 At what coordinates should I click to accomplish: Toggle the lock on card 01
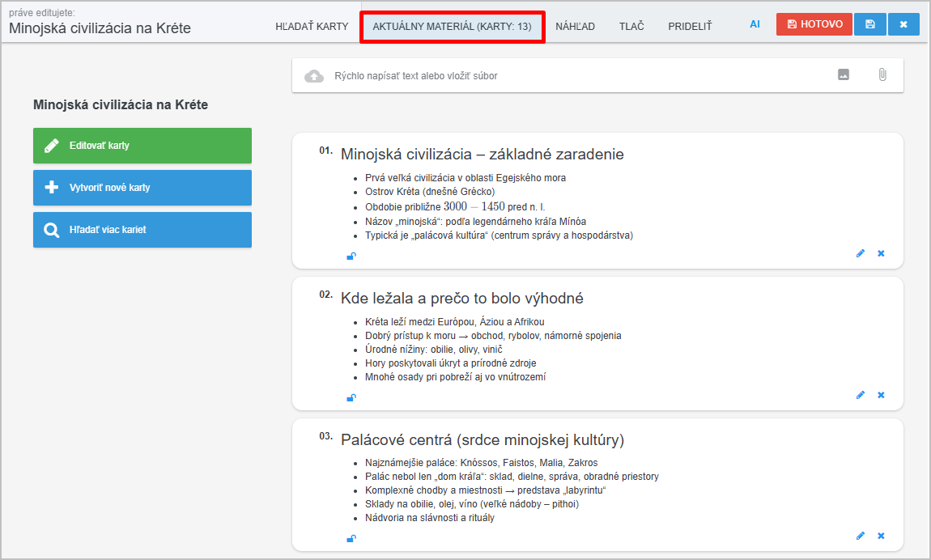(x=351, y=257)
